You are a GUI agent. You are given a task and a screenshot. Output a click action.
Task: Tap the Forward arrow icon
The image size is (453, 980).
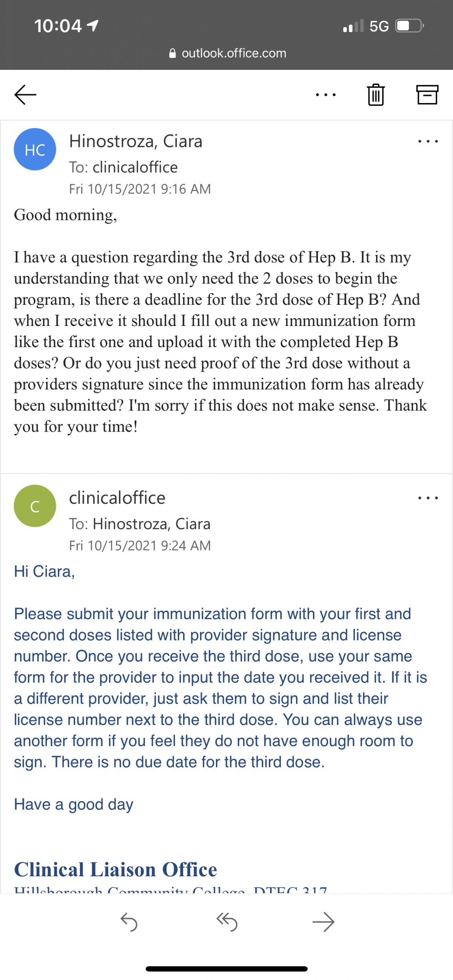point(324,922)
